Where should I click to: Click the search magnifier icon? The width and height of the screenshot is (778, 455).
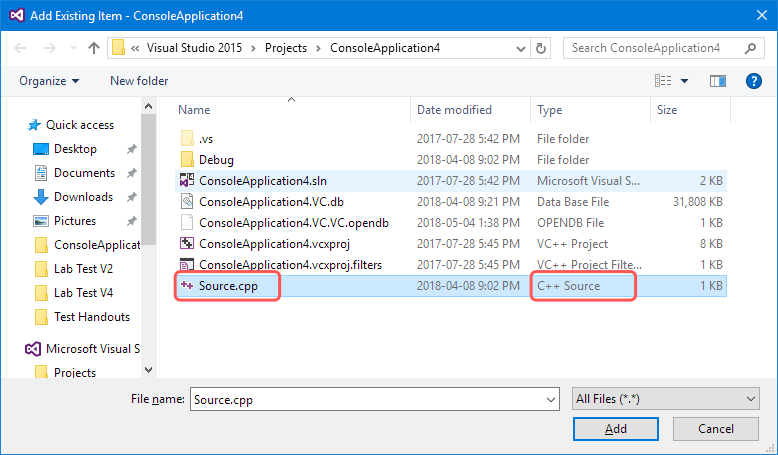(750, 48)
